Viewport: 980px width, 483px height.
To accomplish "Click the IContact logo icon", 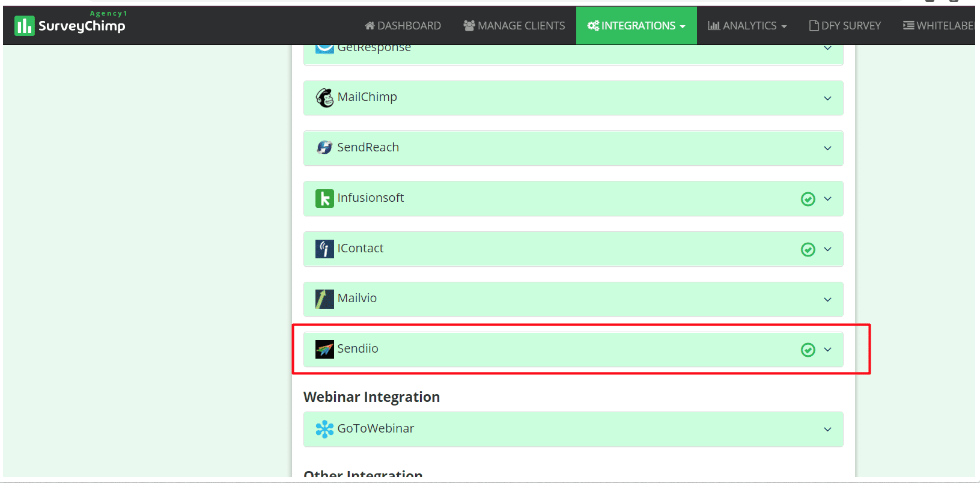I will 324,249.
